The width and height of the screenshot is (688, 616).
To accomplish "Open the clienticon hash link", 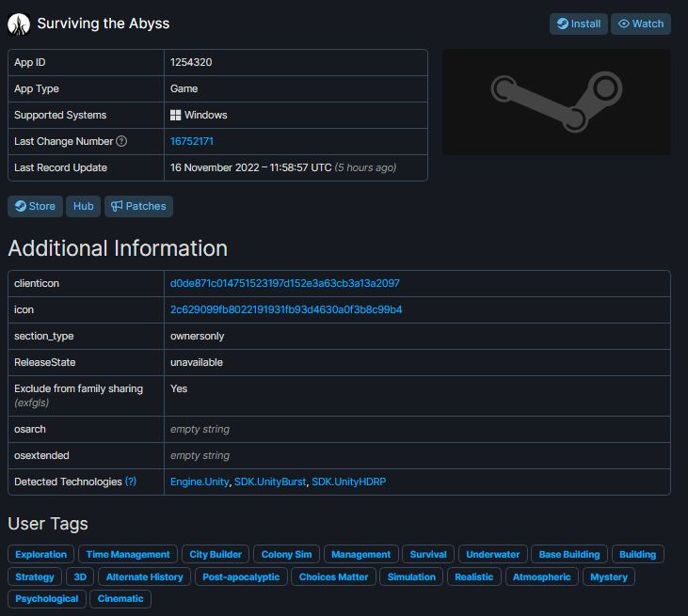I will (285, 283).
